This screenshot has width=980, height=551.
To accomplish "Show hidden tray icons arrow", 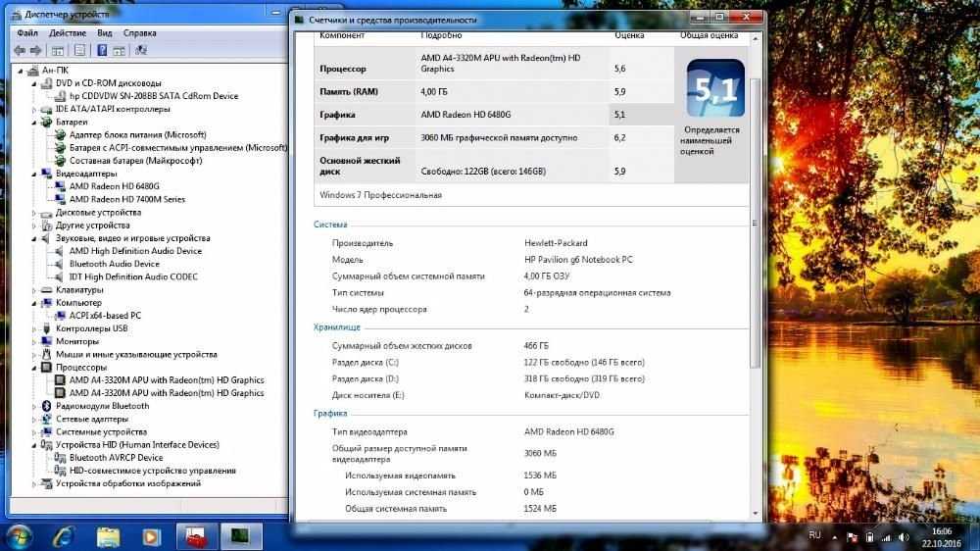I will [x=834, y=537].
